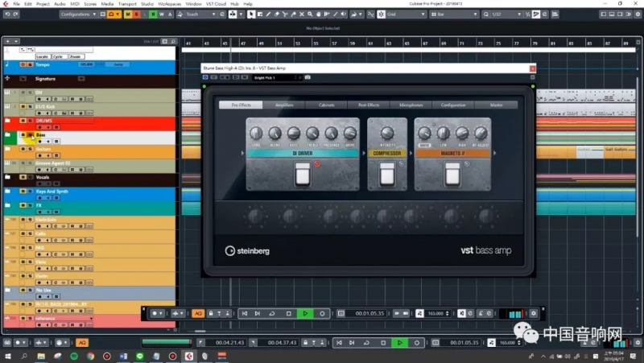Toggle Compressor pedal footswitch
Image resolution: width=644 pixels, height=363 pixels.
coord(387,174)
